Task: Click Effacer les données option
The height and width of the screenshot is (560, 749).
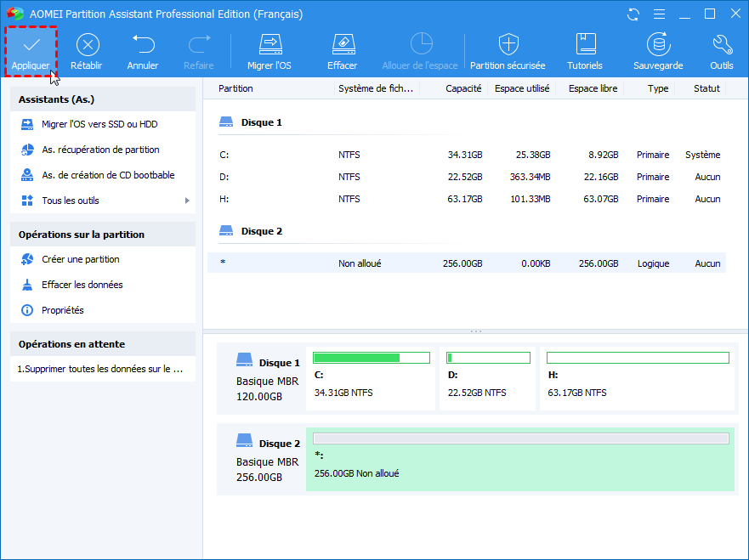Action: pos(82,285)
